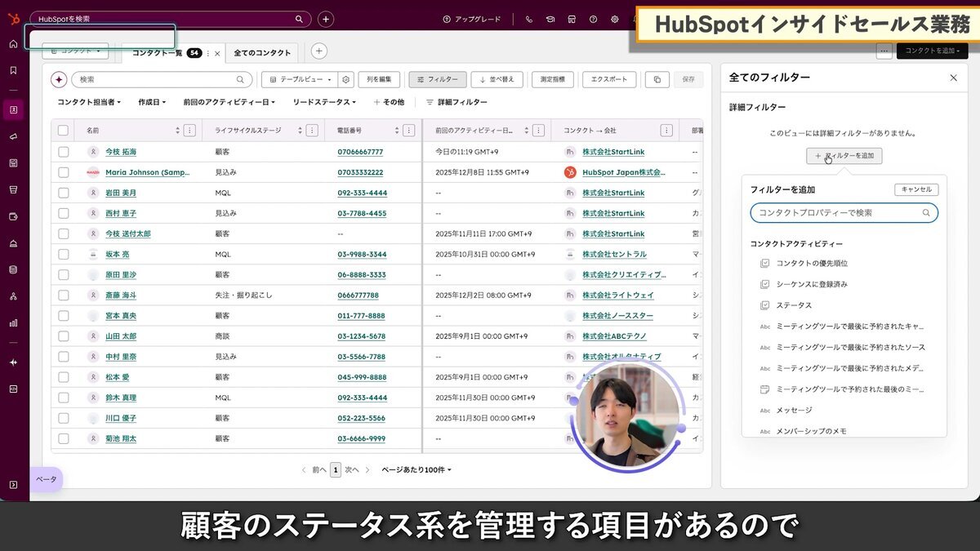Open HubSpot Academy graduation cap icon
This screenshot has width=980, height=551.
click(x=550, y=19)
